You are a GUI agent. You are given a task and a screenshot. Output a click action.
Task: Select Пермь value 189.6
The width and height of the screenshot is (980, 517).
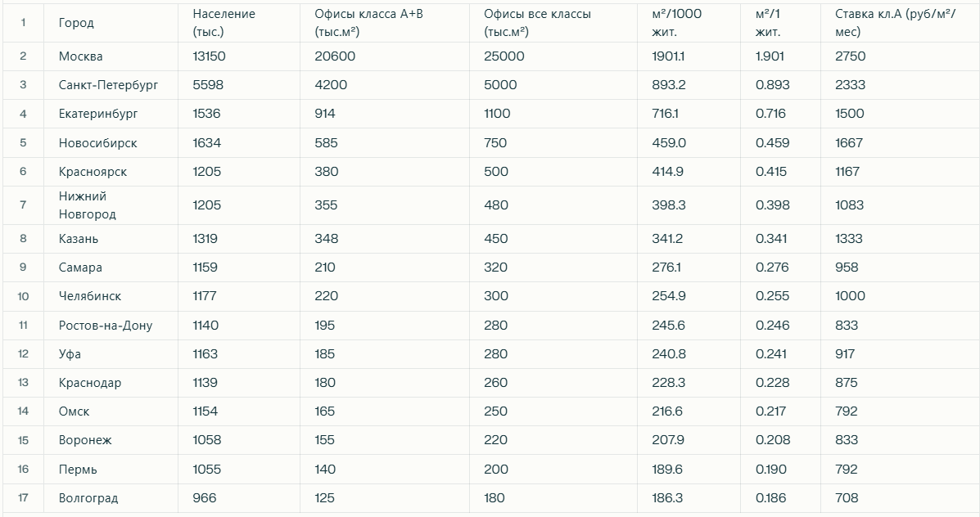pyautogui.click(x=689, y=470)
